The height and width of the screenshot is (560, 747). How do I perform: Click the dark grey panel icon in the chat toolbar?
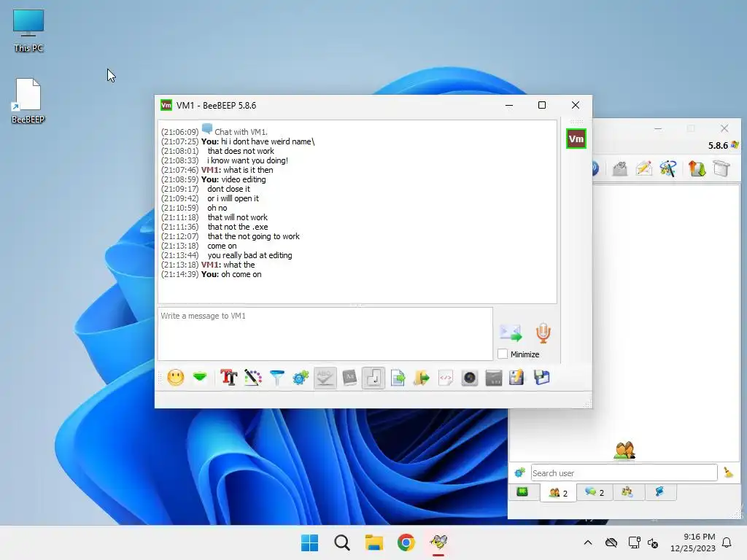coord(494,378)
